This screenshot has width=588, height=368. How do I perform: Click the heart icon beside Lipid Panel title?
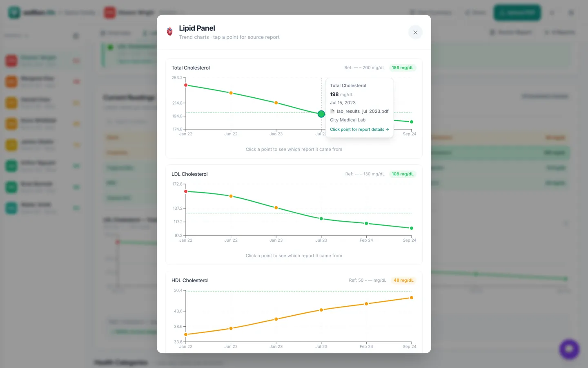coord(170,32)
